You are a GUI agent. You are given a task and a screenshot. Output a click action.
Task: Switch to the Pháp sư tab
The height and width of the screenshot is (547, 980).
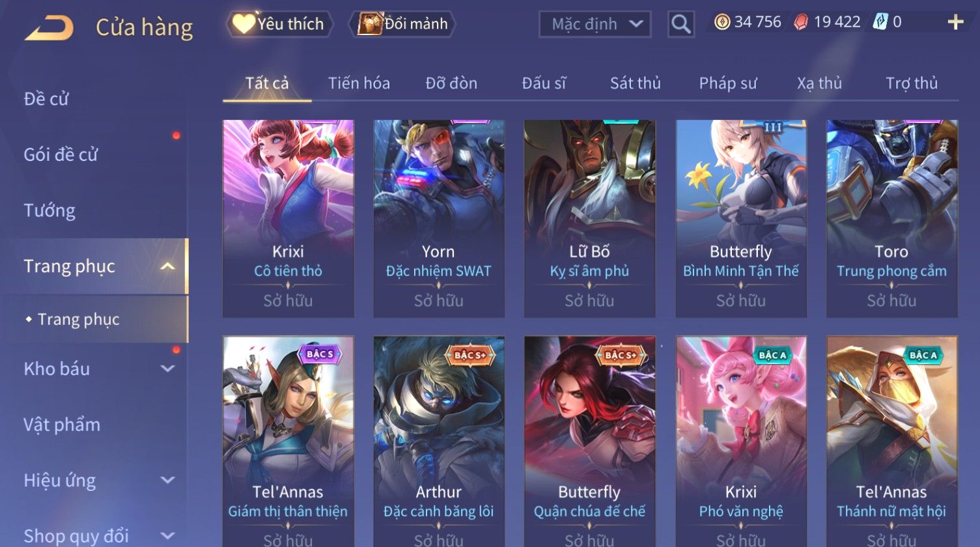point(727,83)
